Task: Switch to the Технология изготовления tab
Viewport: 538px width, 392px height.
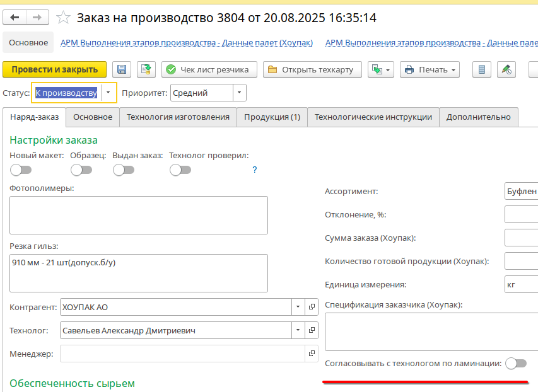Action: coord(178,117)
